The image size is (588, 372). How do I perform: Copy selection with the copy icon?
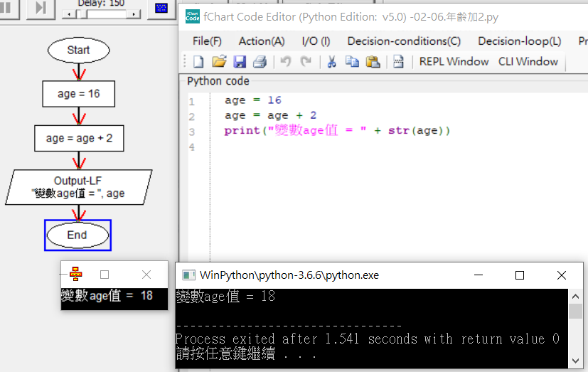pyautogui.click(x=352, y=61)
